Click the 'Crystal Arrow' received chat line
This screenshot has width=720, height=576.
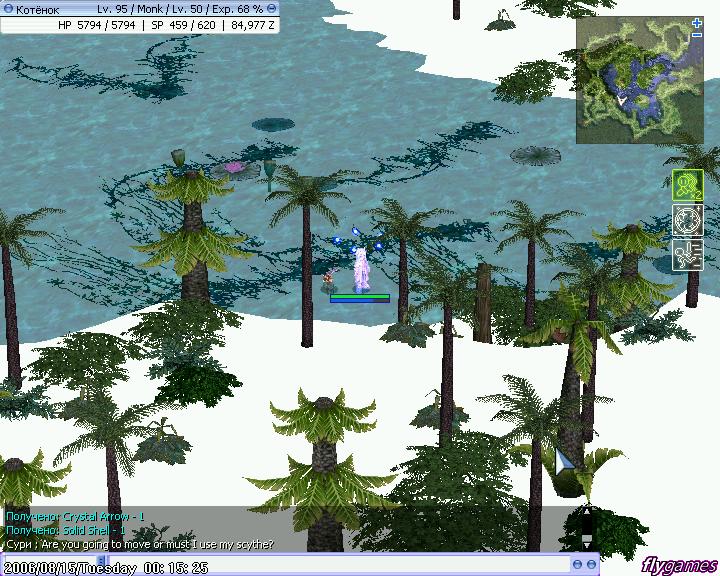[x=75, y=516]
